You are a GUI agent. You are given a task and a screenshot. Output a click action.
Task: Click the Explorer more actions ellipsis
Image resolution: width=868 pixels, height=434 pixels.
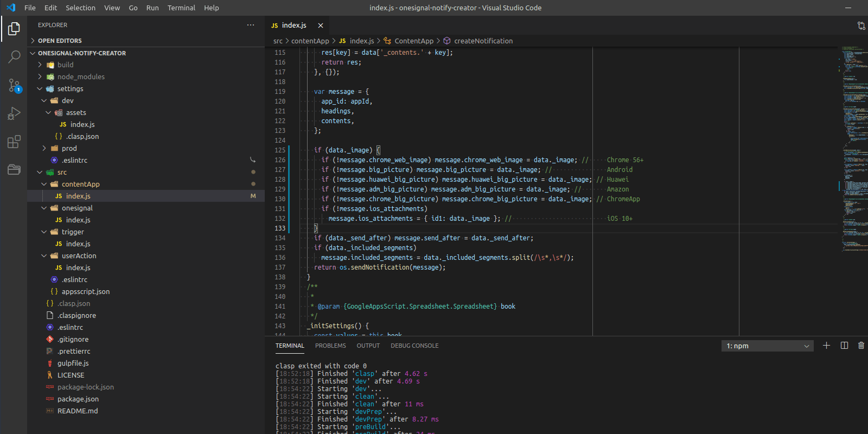pos(250,25)
